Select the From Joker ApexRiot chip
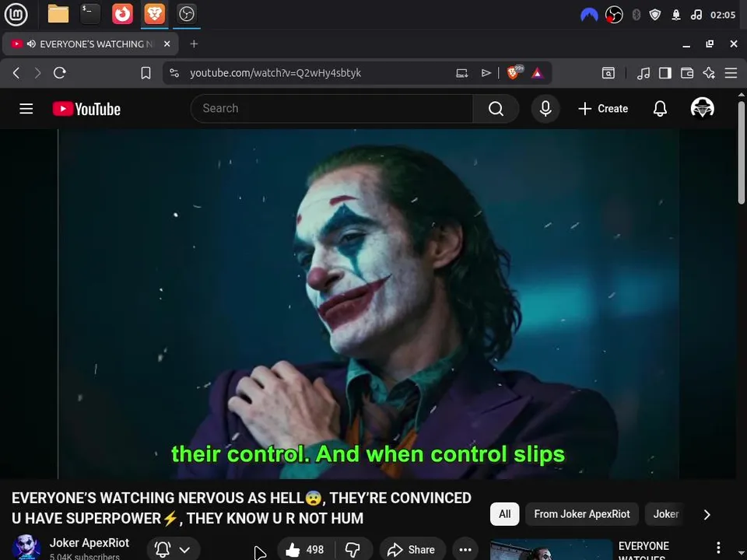This screenshot has width=747, height=560. tap(582, 514)
